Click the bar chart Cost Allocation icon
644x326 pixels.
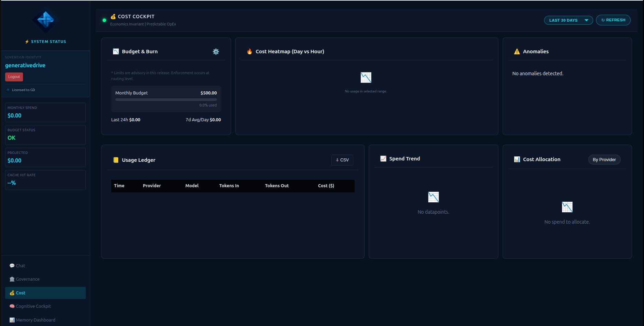(x=517, y=159)
